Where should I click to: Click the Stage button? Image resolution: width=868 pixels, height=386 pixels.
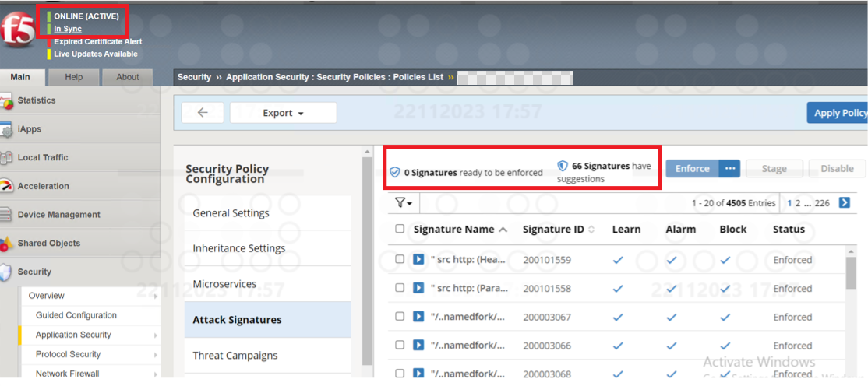(x=774, y=169)
